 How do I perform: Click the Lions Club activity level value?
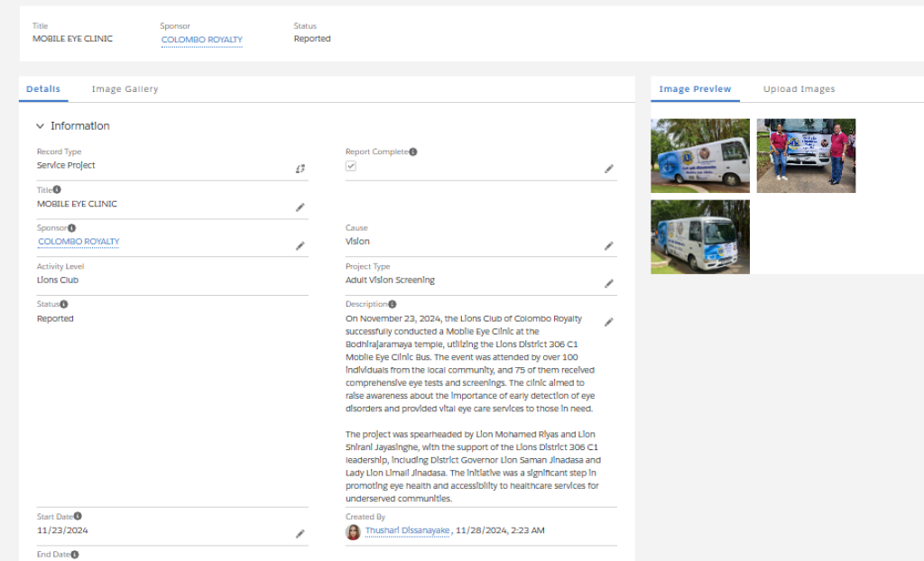coord(58,280)
